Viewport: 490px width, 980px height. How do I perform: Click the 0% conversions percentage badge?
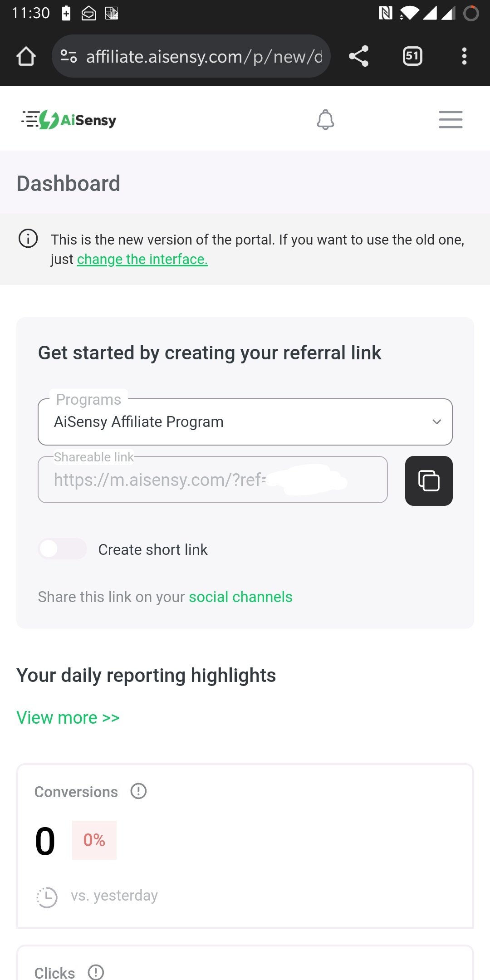pyautogui.click(x=94, y=840)
